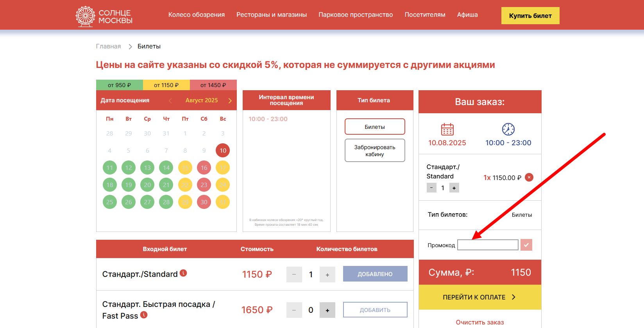Image resolution: width=644 pixels, height=328 pixels.
Task: Focus the Промокод input field
Action: 488,245
